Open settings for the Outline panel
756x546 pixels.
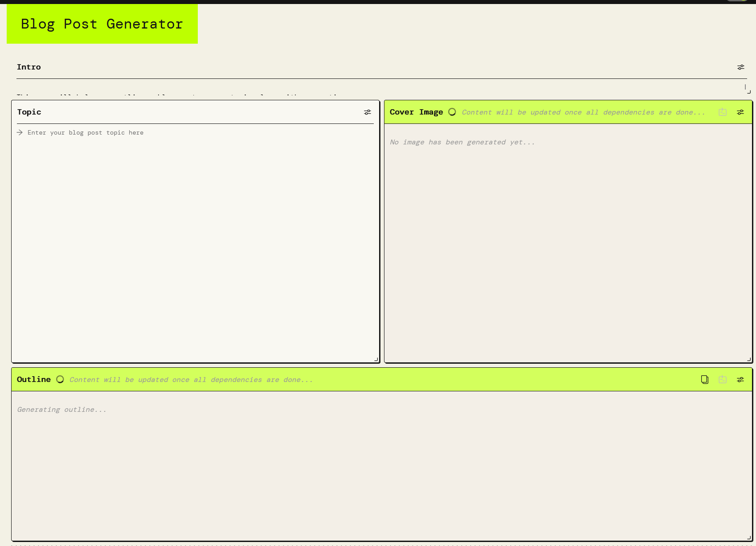740,379
